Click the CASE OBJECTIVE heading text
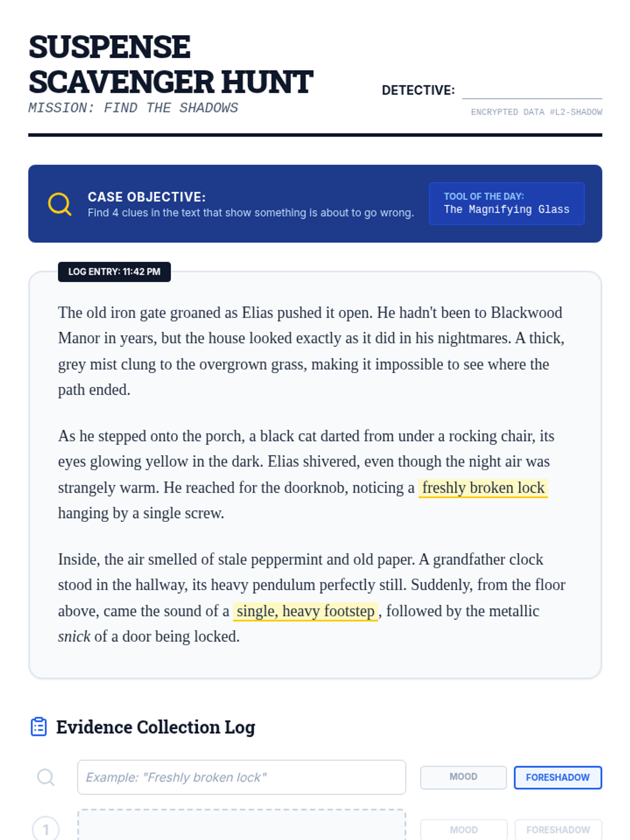Screen dimensions: 630x840 [x=146, y=197]
